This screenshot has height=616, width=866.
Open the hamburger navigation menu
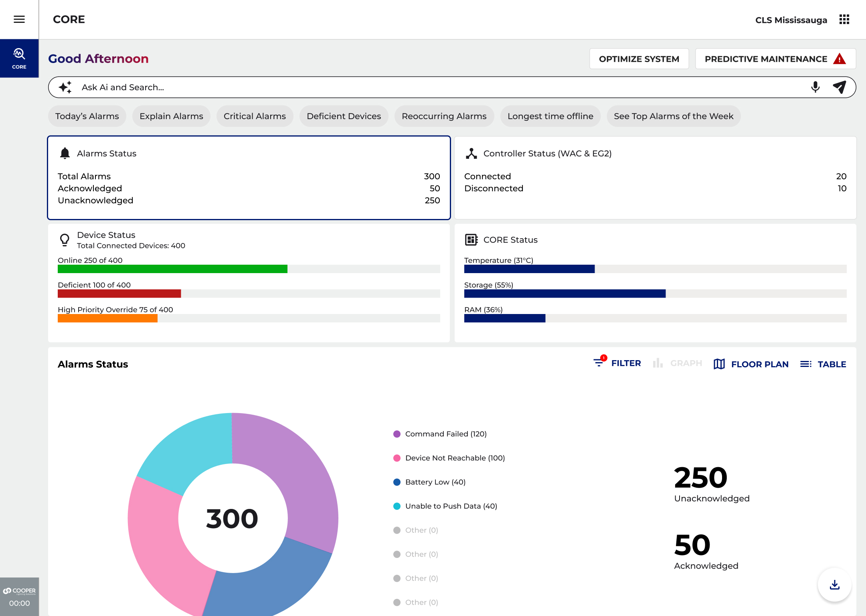point(19,19)
